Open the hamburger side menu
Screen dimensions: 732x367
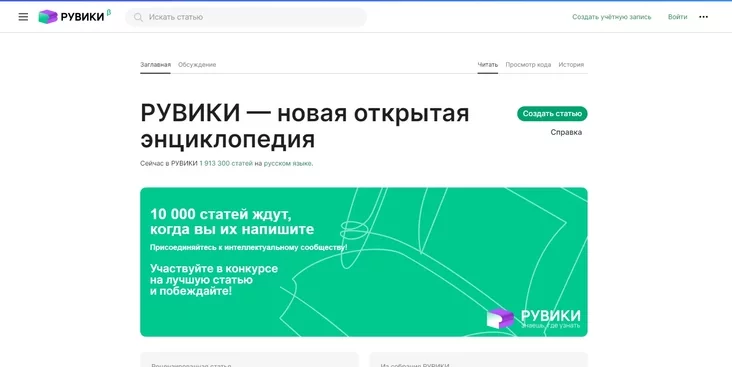pos(23,17)
